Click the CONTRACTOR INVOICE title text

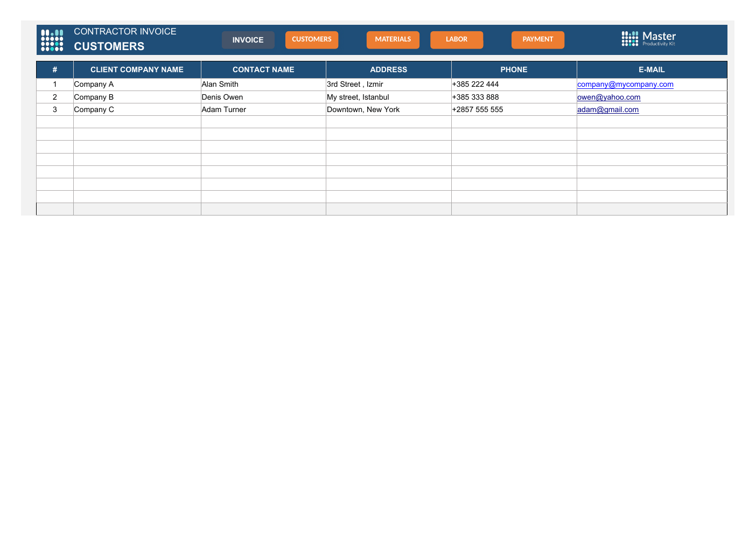coord(125,32)
